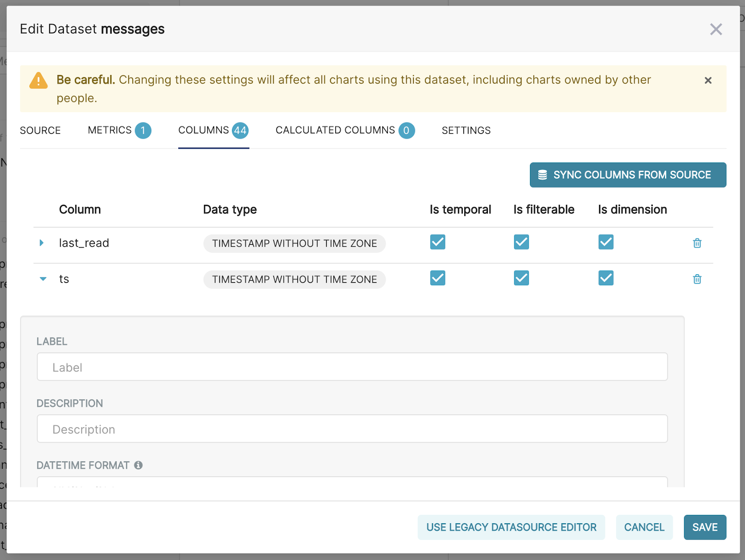745x560 pixels.
Task: Select the SOURCE tab
Action: pyautogui.click(x=40, y=130)
